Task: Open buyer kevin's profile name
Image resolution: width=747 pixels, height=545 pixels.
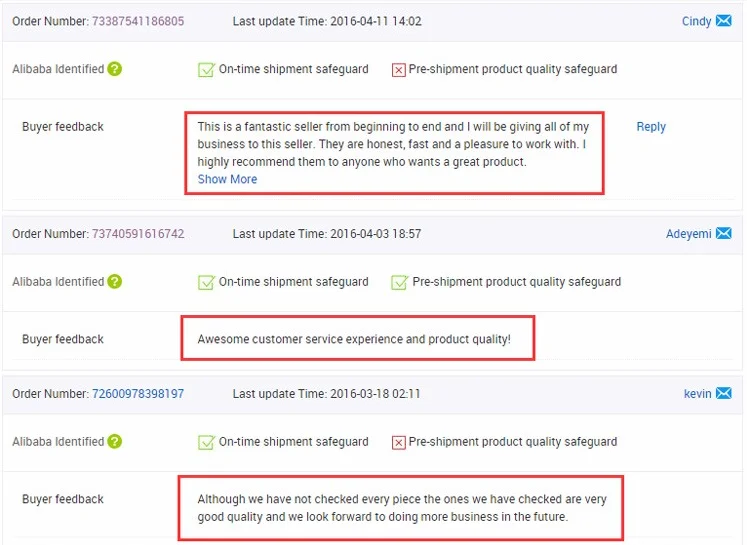Action: (x=697, y=394)
